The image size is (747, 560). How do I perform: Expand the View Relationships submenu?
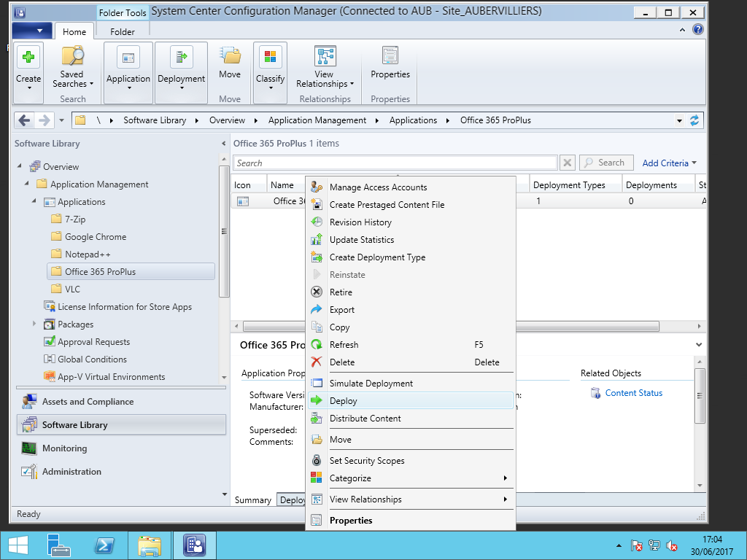click(x=411, y=499)
